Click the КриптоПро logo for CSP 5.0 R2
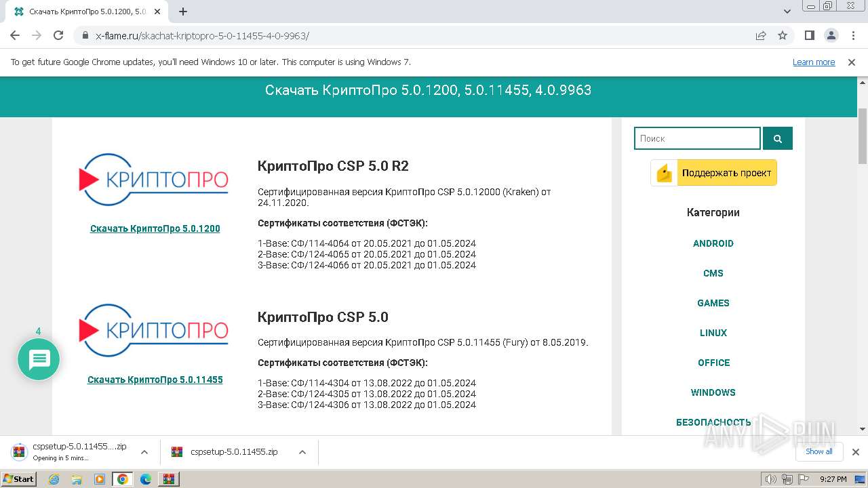The image size is (868, 488). pos(154,180)
